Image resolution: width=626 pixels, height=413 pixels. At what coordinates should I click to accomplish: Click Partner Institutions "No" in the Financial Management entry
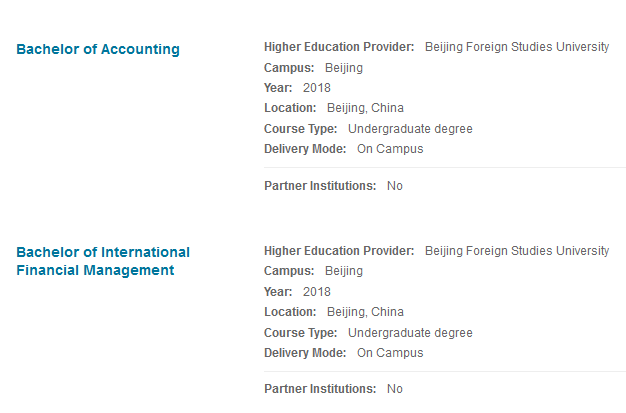click(395, 389)
